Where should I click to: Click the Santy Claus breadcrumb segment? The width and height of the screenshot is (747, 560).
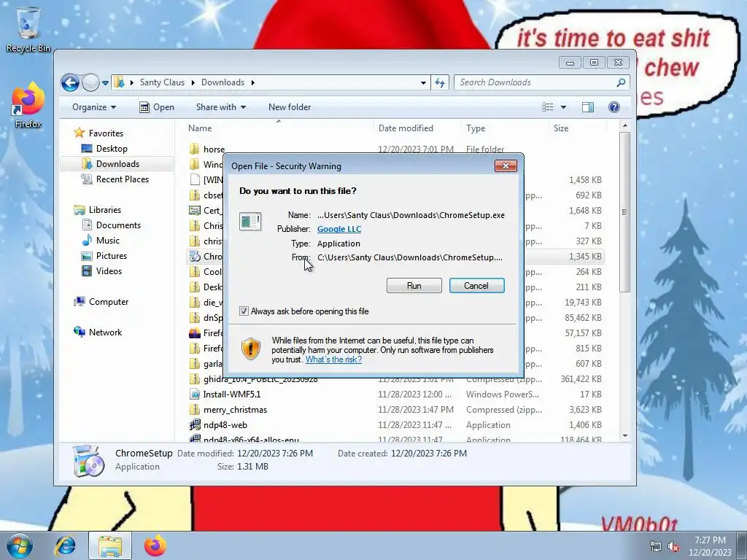point(162,82)
